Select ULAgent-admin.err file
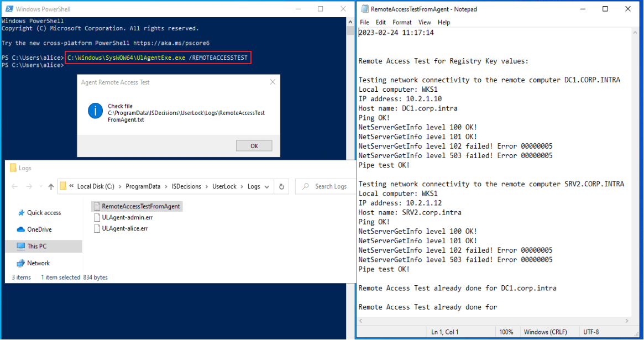The width and height of the screenshot is (644, 340). click(127, 217)
